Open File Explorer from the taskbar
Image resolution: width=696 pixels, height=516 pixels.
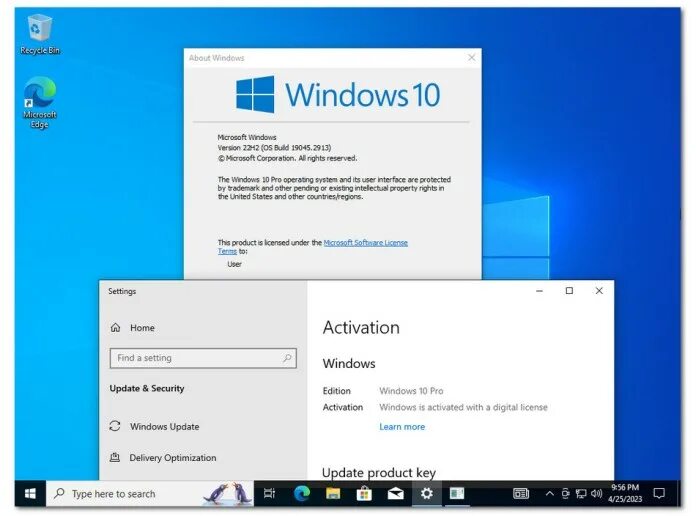tap(333, 493)
